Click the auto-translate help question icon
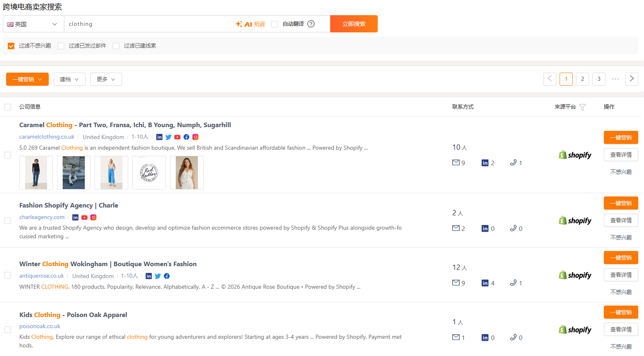644x356 pixels. coord(311,24)
